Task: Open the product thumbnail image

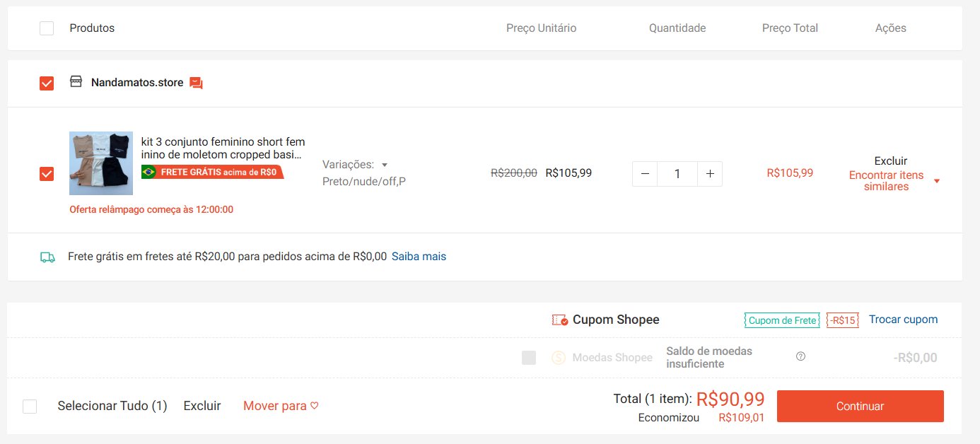Action: (x=101, y=163)
